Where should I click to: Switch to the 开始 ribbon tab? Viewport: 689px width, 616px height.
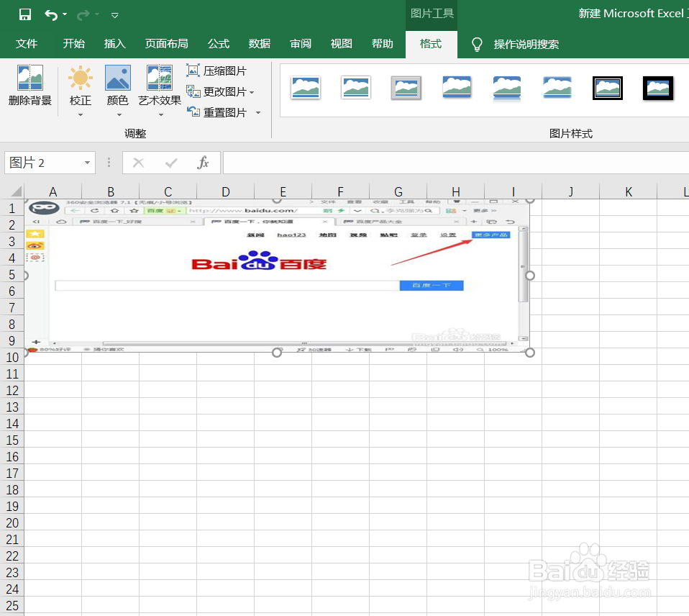coord(74,43)
